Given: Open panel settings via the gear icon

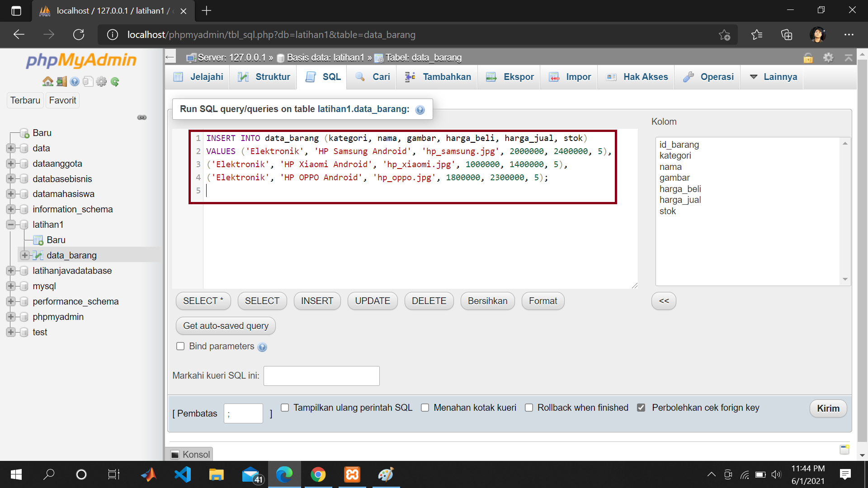Looking at the screenshot, I should click(x=101, y=81).
